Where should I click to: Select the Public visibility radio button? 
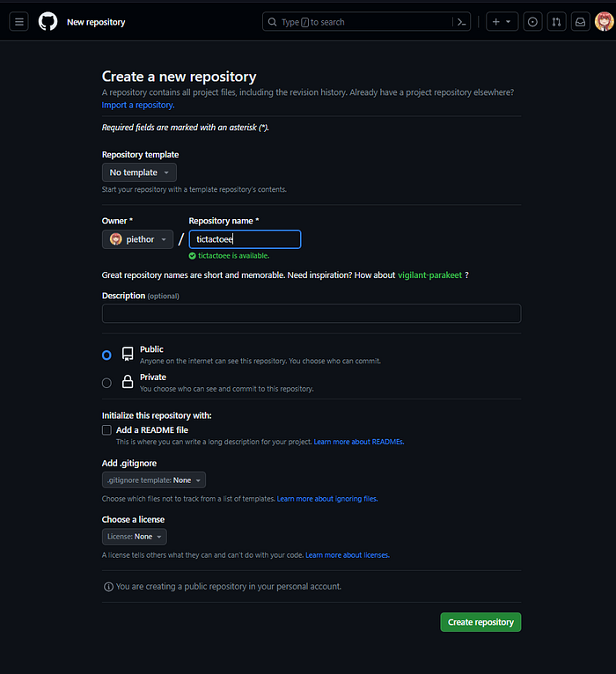tap(106, 355)
